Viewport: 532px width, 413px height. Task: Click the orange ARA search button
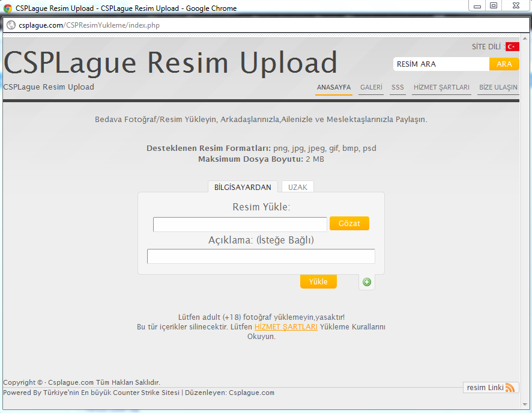coord(504,64)
